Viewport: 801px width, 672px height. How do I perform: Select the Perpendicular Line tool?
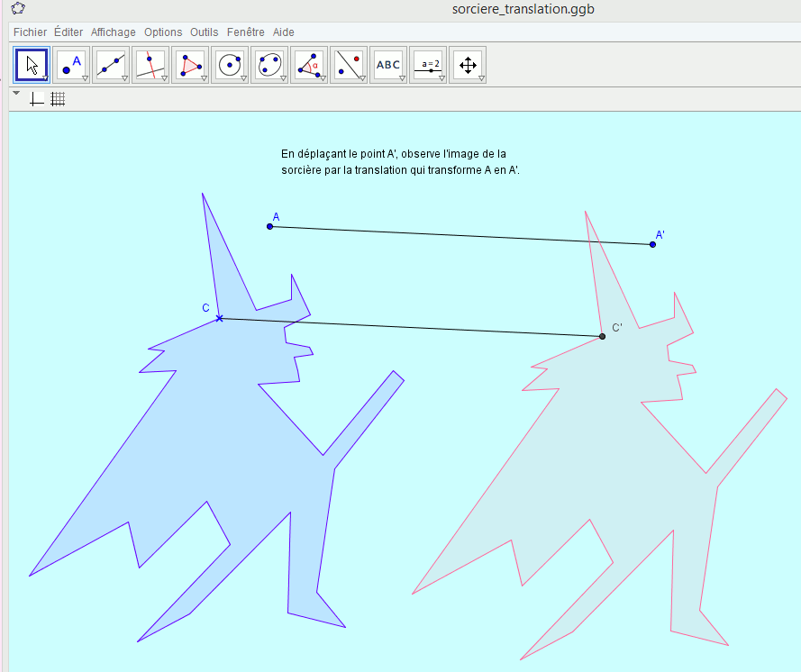[x=149, y=64]
